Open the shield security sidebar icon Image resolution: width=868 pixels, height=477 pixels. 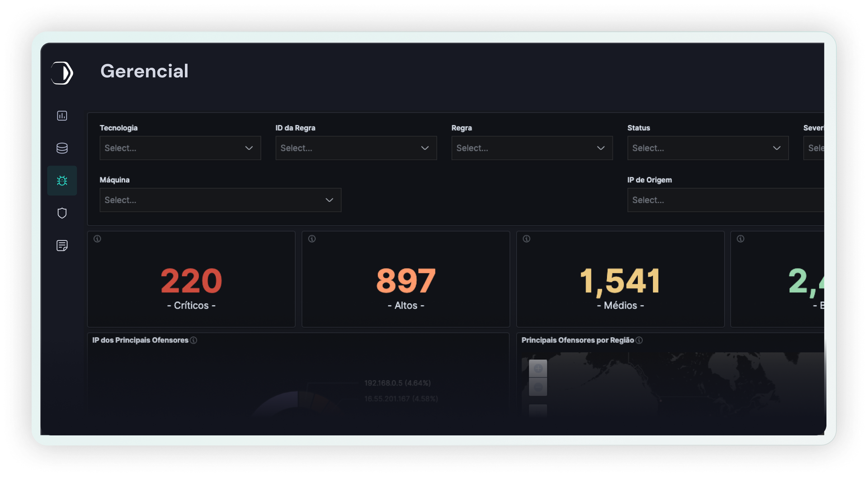coord(62,213)
